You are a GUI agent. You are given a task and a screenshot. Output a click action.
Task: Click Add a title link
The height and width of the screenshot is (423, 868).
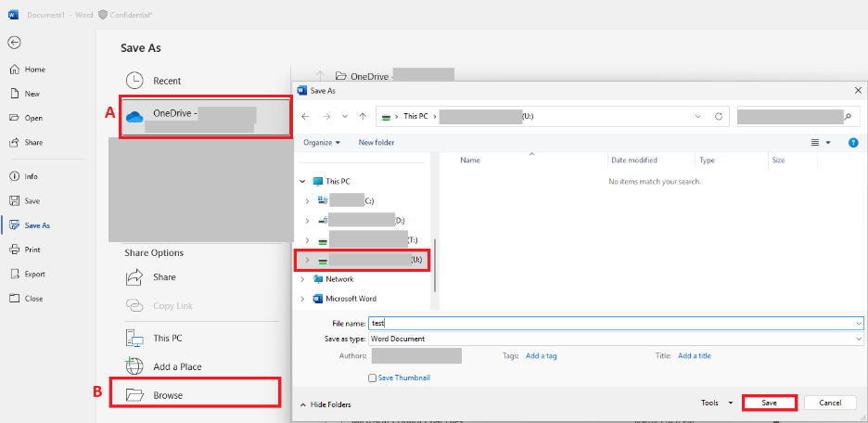point(695,356)
